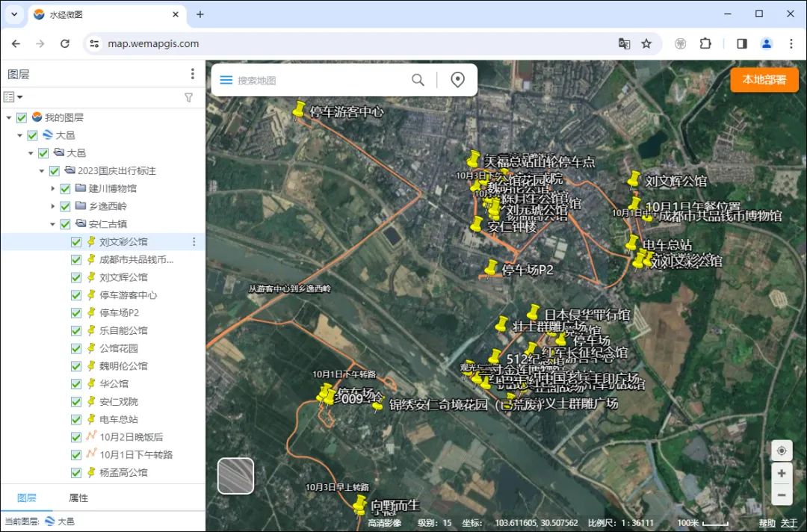This screenshot has width=807, height=532.
Task: Click the location pin icon in search bar
Action: (458, 80)
